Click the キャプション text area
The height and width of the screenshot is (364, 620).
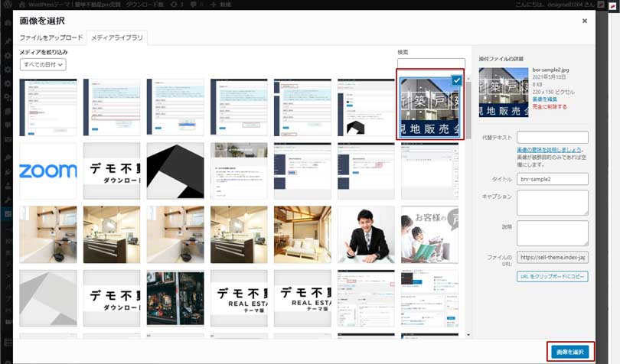pos(552,203)
